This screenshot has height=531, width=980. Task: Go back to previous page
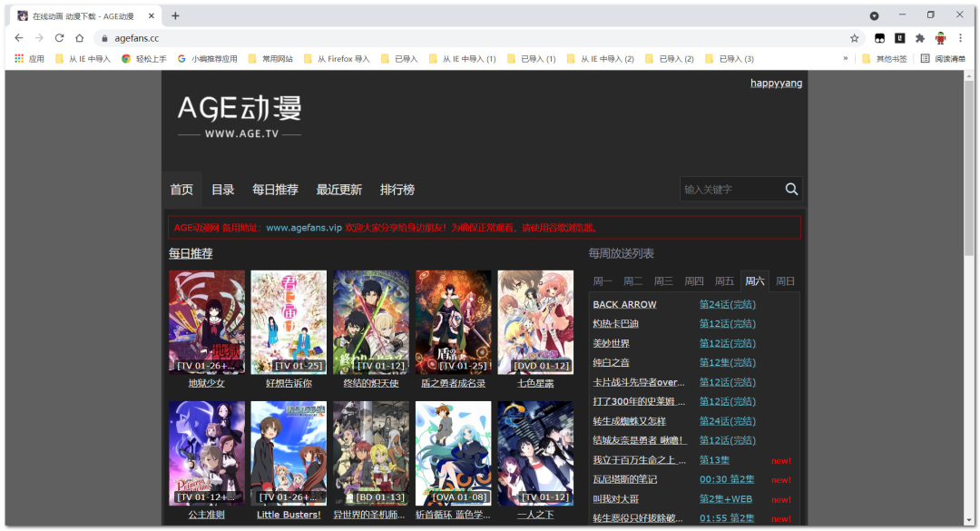tap(19, 38)
